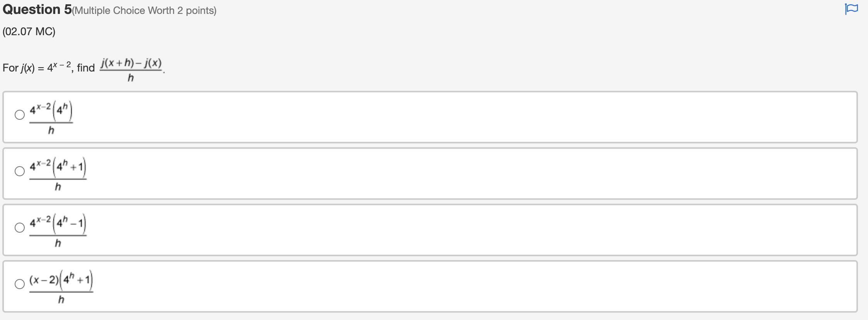Select the radio button for 4^(x-2)(4^h)/h
The width and height of the screenshot is (868, 320).
click(x=20, y=115)
